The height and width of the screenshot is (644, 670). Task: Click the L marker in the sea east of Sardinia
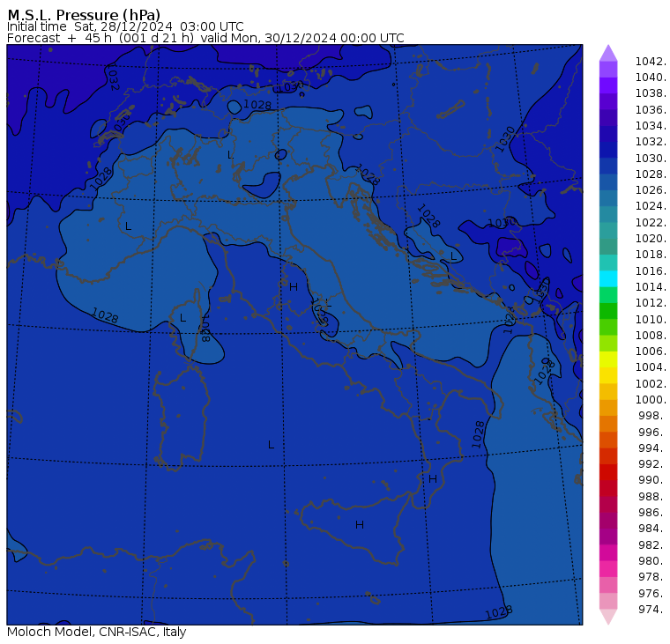[x=271, y=445]
